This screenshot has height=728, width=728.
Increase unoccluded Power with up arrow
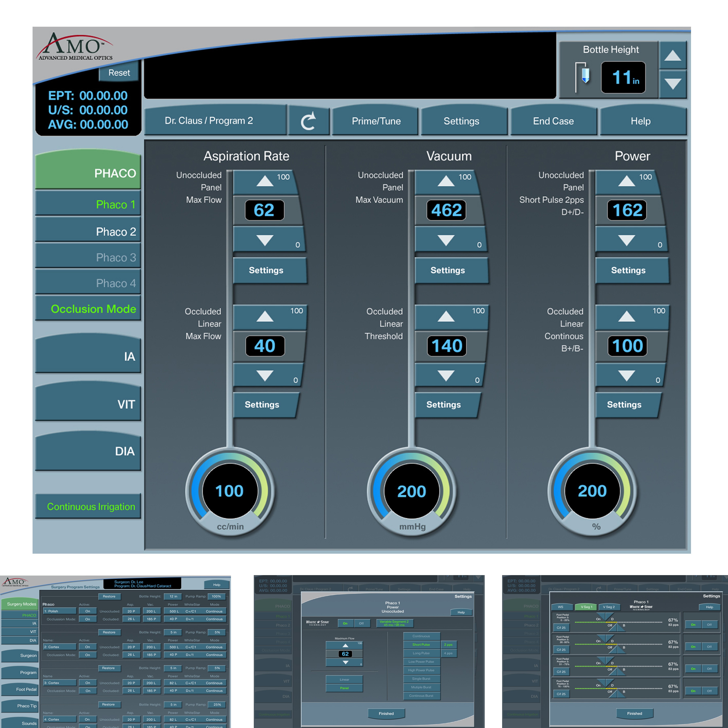point(627,182)
